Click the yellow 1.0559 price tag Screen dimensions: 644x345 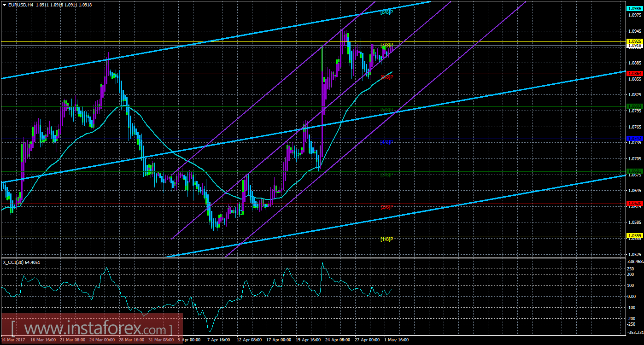tap(634, 235)
